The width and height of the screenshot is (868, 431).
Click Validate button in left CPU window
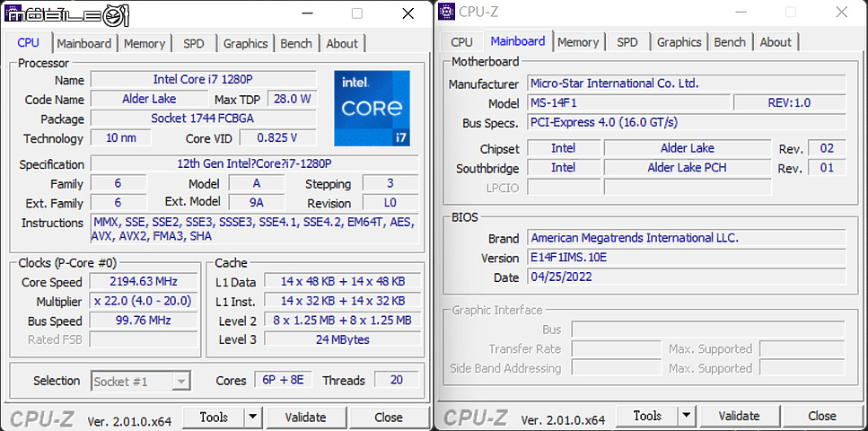tap(305, 418)
